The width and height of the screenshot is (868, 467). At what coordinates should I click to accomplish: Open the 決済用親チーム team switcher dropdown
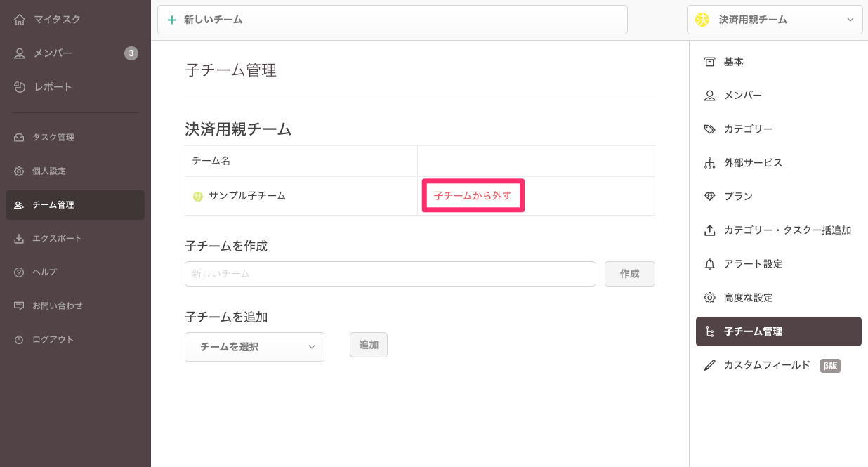pos(775,20)
